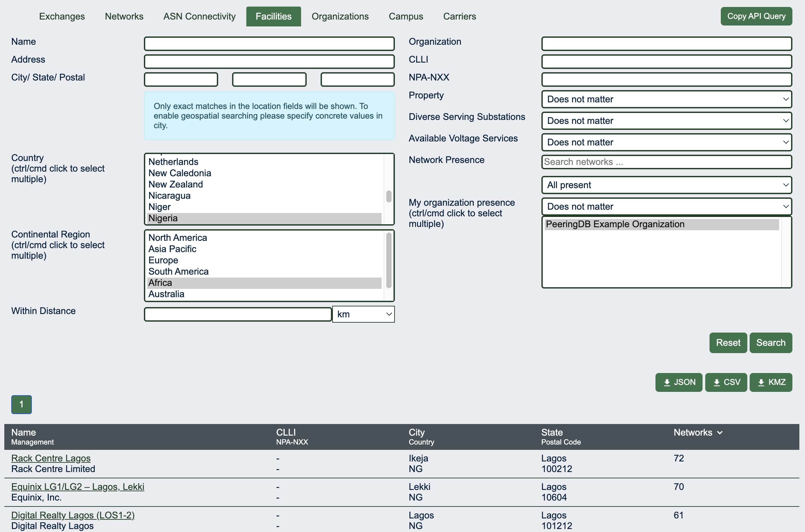Screen dimensions: 805x532
Task: Click the City input field
Action: 181,80
